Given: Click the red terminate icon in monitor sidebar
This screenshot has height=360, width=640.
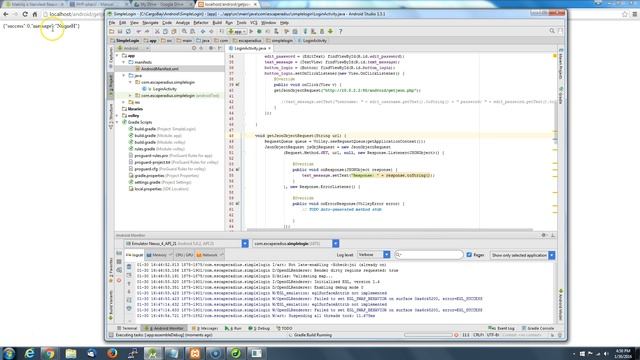Looking at the screenshot, I should [119, 280].
